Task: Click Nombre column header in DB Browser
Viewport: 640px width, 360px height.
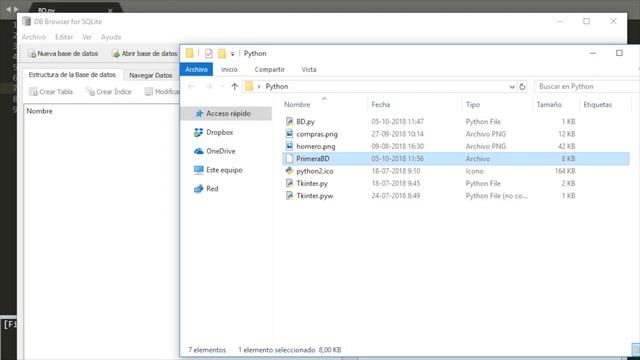Action: coord(40,111)
